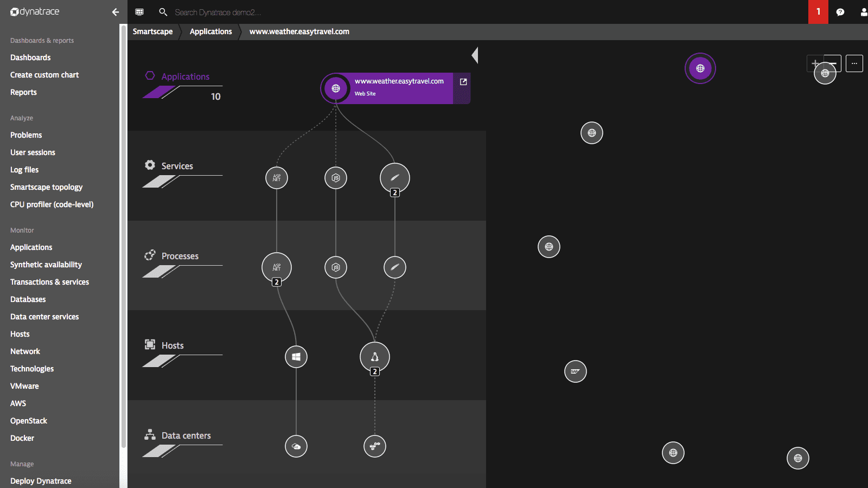Open Hosts in sidebar menu

(x=20, y=334)
